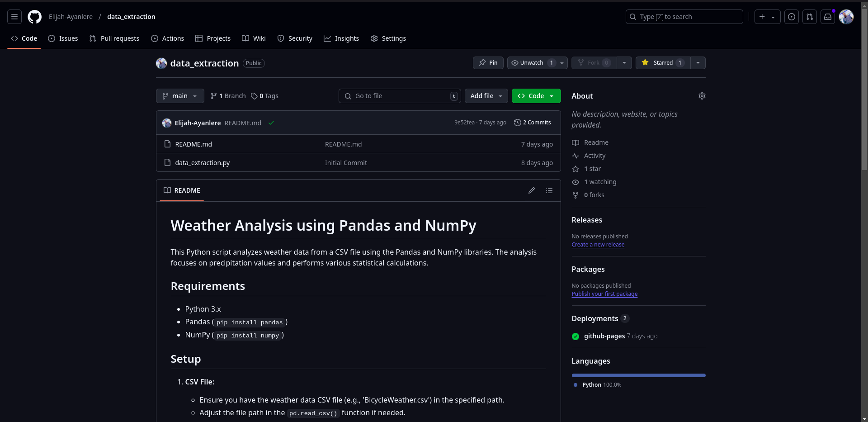
Task: Open the Packages heading link
Action: click(588, 269)
